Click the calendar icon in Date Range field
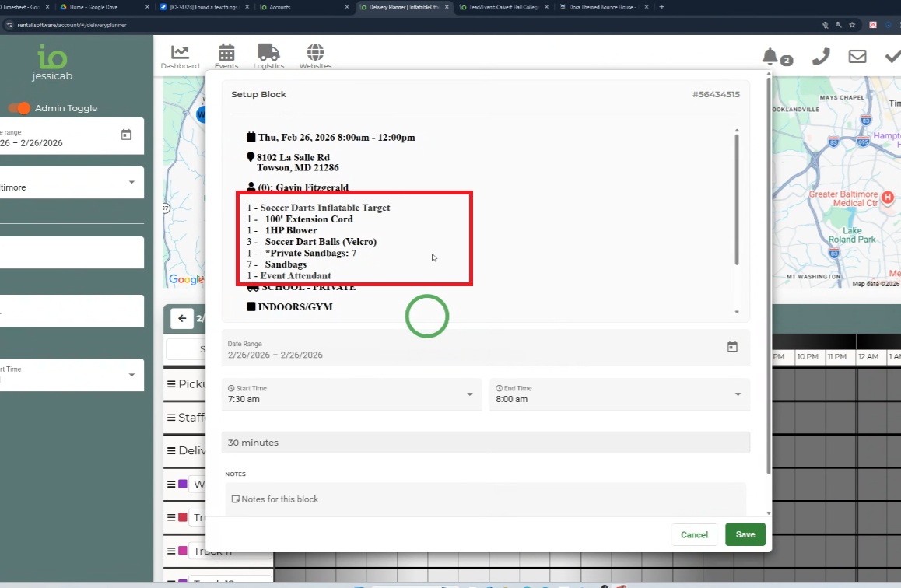The height and width of the screenshot is (588, 901). tap(731, 347)
